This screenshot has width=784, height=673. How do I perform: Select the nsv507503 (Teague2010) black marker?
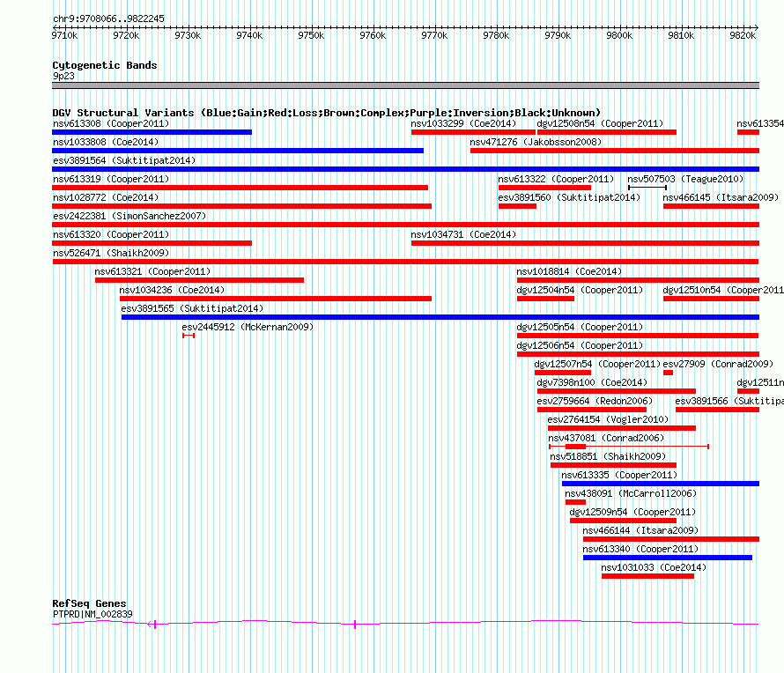tap(647, 188)
